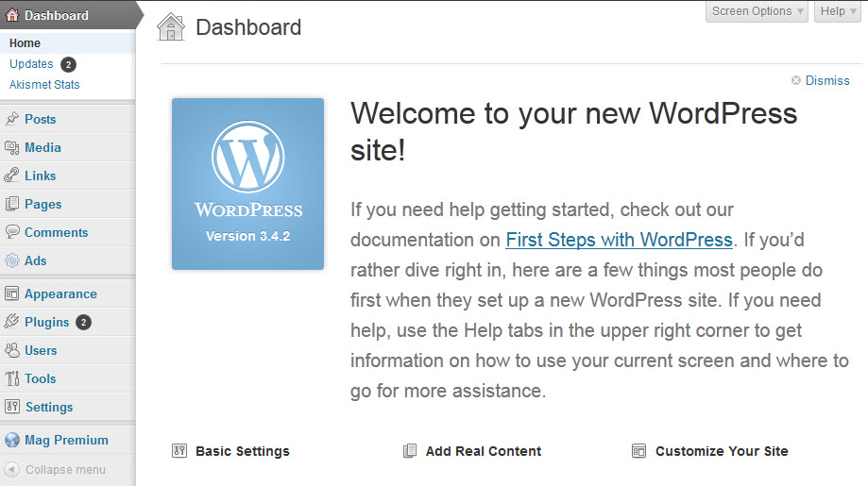868x486 pixels.
Task: Click the Media icon in sidebar
Action: click(12, 147)
